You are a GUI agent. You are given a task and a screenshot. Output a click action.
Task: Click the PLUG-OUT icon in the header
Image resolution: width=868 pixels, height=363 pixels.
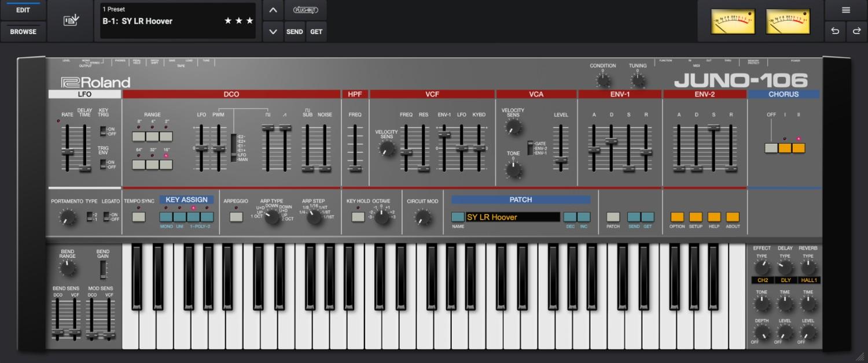(306, 9)
